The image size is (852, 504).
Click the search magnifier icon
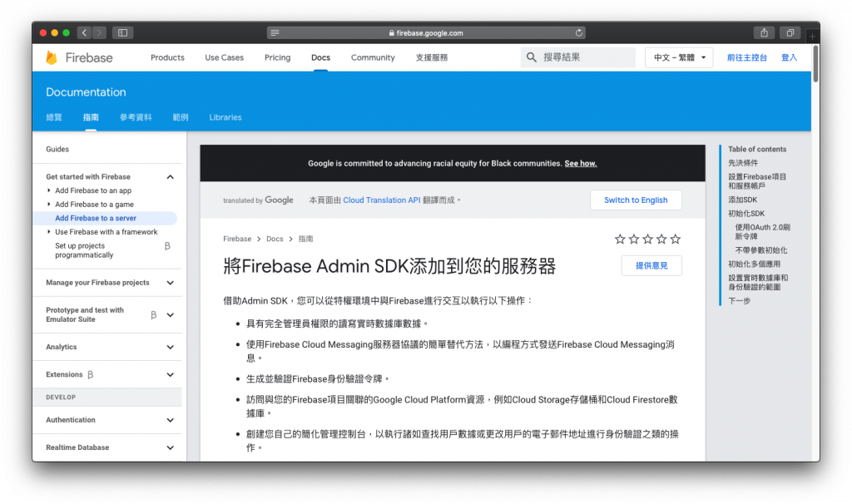click(x=532, y=57)
